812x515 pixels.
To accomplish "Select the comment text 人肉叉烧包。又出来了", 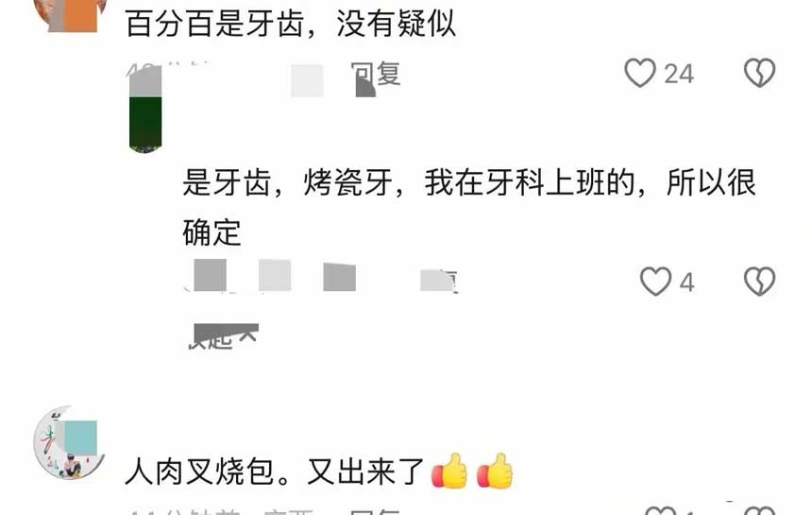I will click(x=275, y=472).
